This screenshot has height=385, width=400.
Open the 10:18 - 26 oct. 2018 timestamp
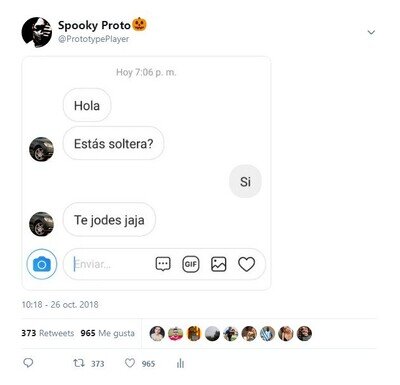(x=60, y=304)
